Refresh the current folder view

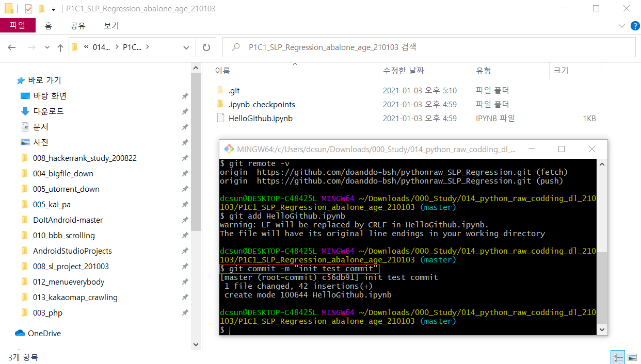click(206, 47)
